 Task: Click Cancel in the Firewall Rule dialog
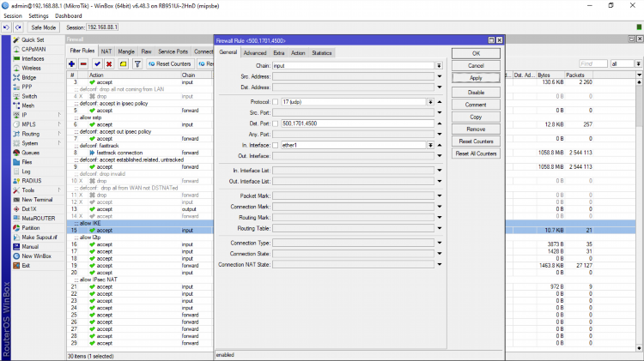pos(476,66)
